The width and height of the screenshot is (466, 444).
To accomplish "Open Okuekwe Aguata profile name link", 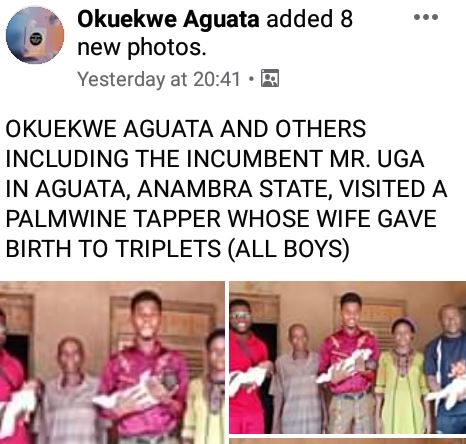I will [x=168, y=19].
